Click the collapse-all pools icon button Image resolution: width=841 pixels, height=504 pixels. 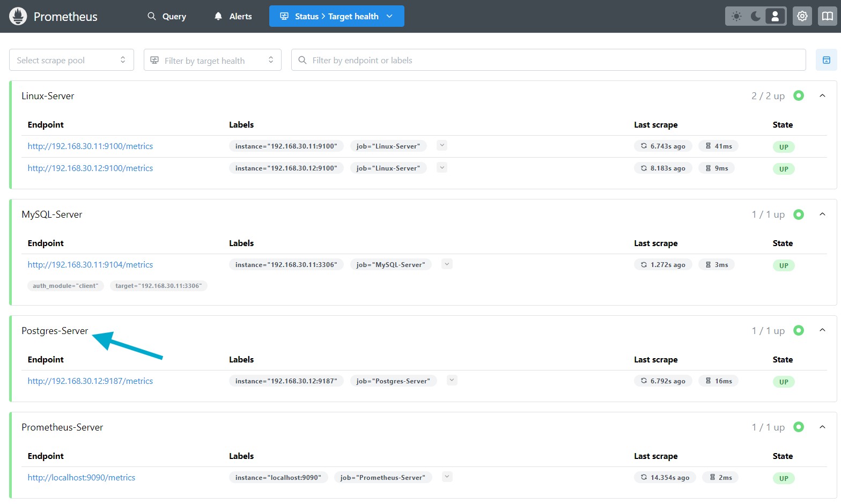click(x=826, y=60)
